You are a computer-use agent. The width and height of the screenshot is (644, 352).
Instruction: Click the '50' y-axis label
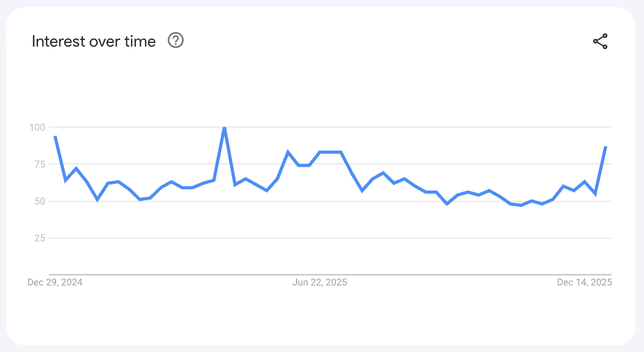tap(39, 201)
